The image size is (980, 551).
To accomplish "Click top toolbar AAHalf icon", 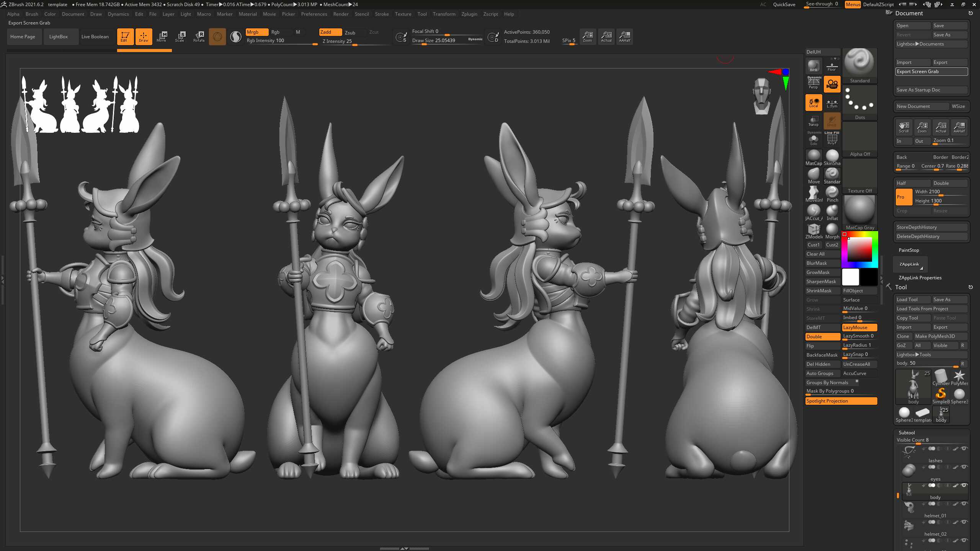I will point(624,37).
